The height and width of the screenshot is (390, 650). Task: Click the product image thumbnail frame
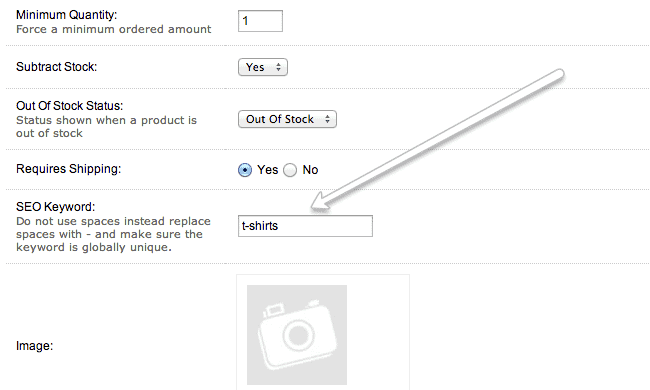[x=323, y=332]
